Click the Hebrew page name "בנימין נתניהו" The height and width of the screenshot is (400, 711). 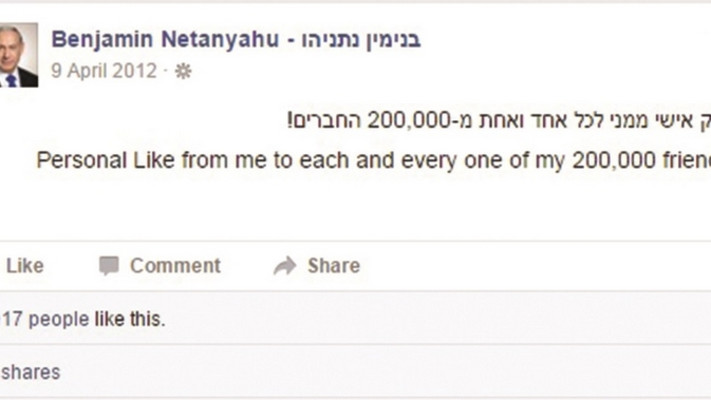tap(356, 40)
